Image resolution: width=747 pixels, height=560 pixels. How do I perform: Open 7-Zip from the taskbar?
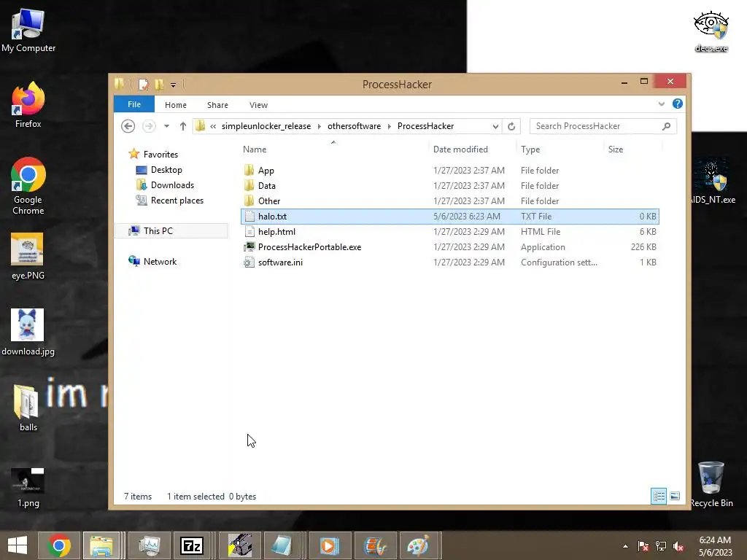point(192,545)
